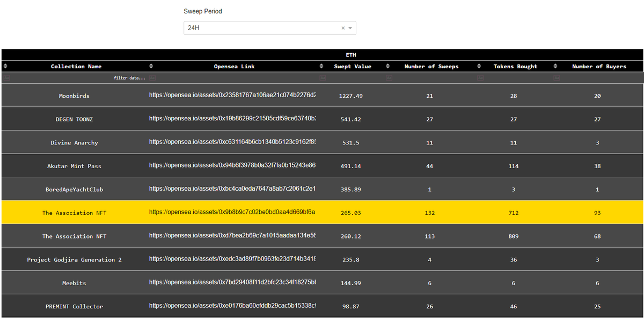
Task: Open the Sweep Period dropdown arrow
Action: point(350,28)
